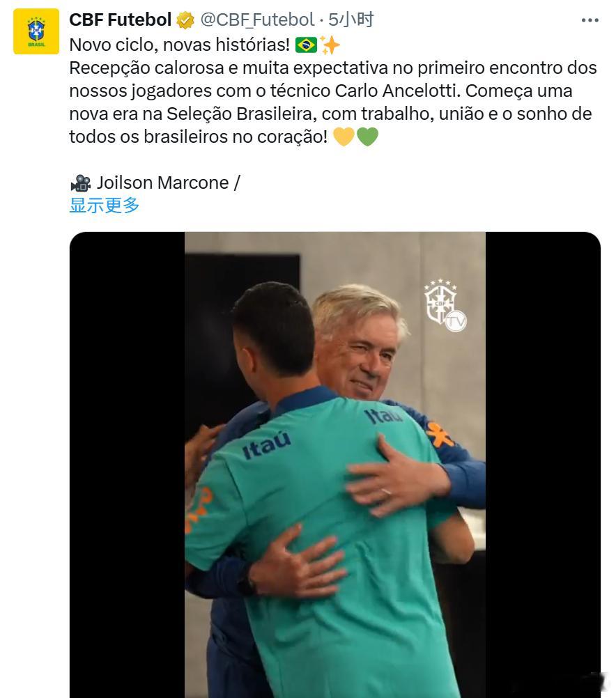Click the green heart emoji
Image resolution: width=616 pixels, height=698 pixels.
click(x=367, y=137)
